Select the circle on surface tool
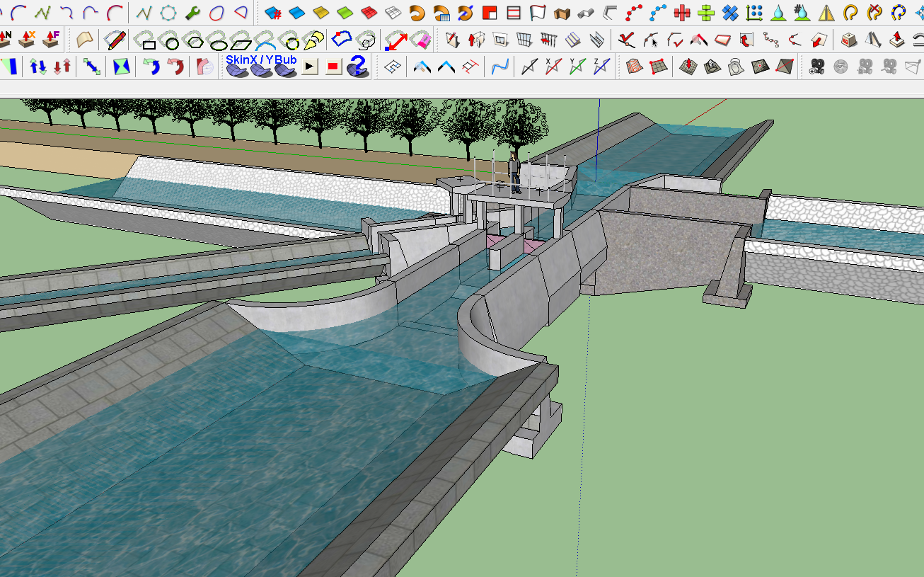Viewport: 924px width, 577px height. point(172,40)
